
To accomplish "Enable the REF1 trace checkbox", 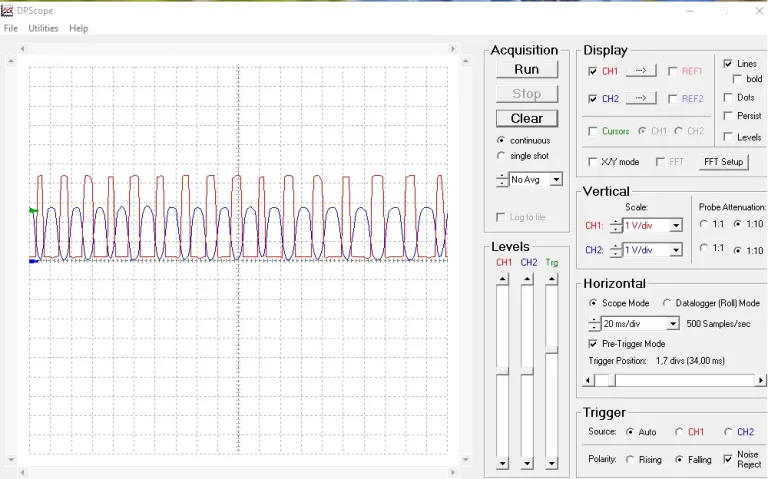I will point(672,72).
